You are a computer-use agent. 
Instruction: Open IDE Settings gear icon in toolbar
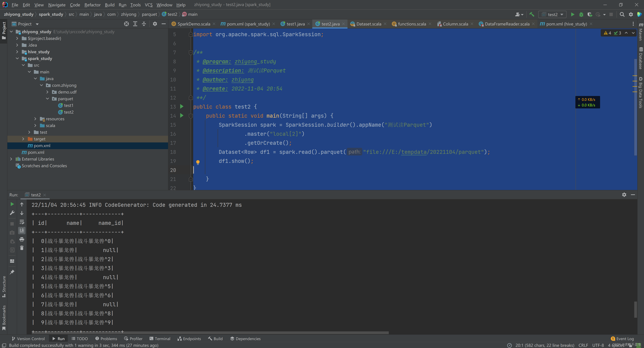click(631, 14)
